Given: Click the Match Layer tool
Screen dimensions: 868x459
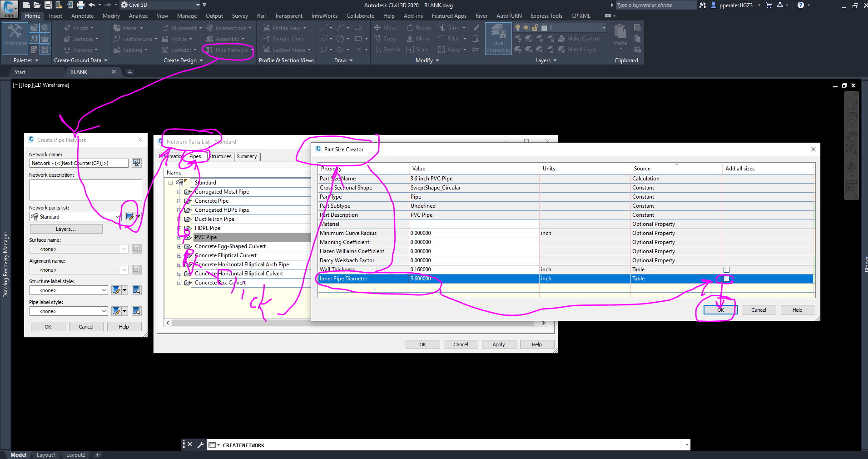Looking at the screenshot, I should pyautogui.click(x=577, y=50).
